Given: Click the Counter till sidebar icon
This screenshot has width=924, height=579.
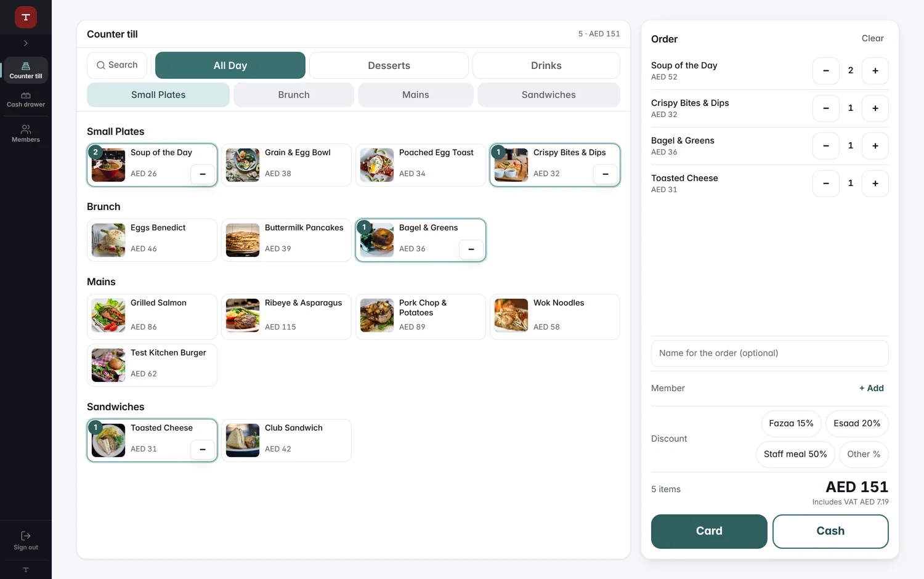Looking at the screenshot, I should [x=26, y=70].
